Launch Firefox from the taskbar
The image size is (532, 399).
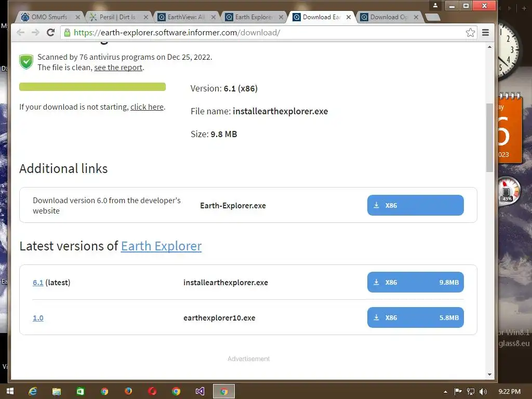click(x=128, y=391)
